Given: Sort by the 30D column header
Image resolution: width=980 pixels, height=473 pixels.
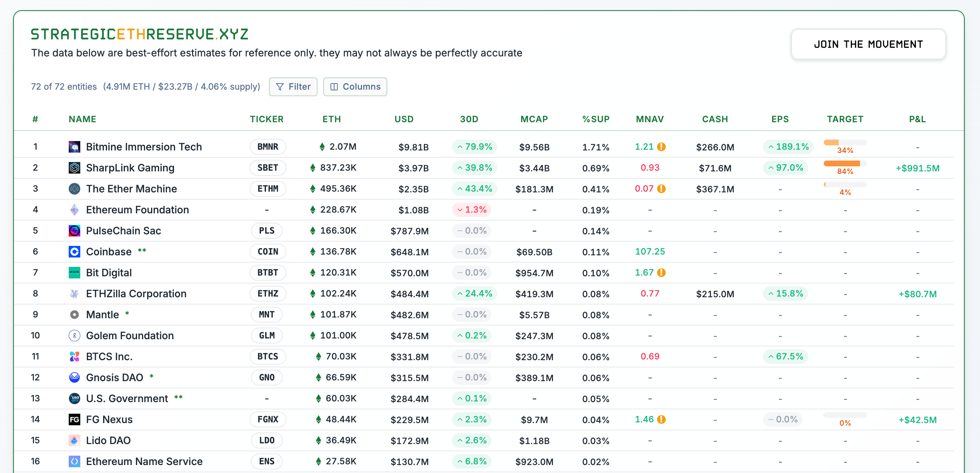Looking at the screenshot, I should [x=469, y=119].
